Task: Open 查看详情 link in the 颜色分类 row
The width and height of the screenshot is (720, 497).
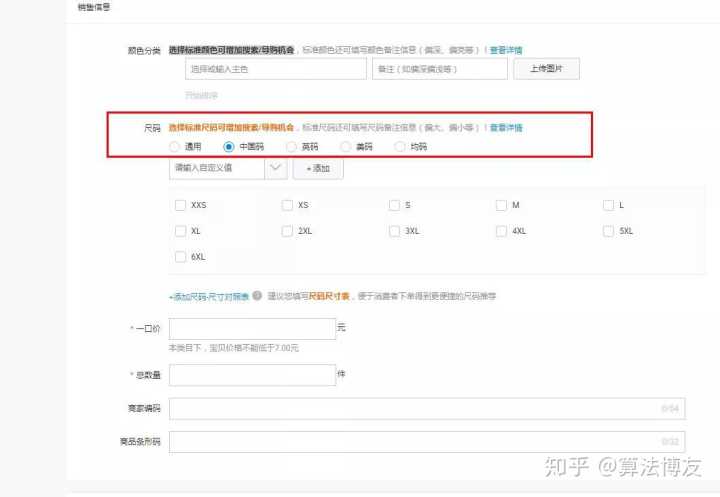Action: point(506,50)
